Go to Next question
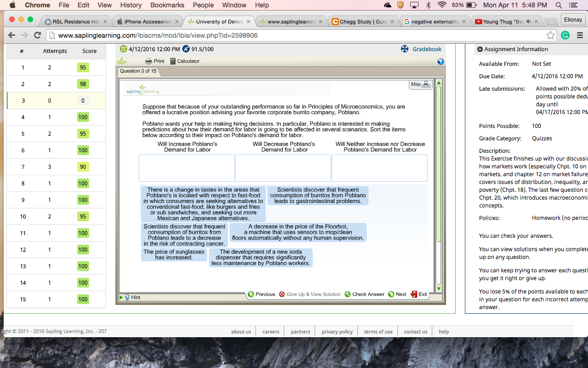Screen dimensions: 588x368 397,294
